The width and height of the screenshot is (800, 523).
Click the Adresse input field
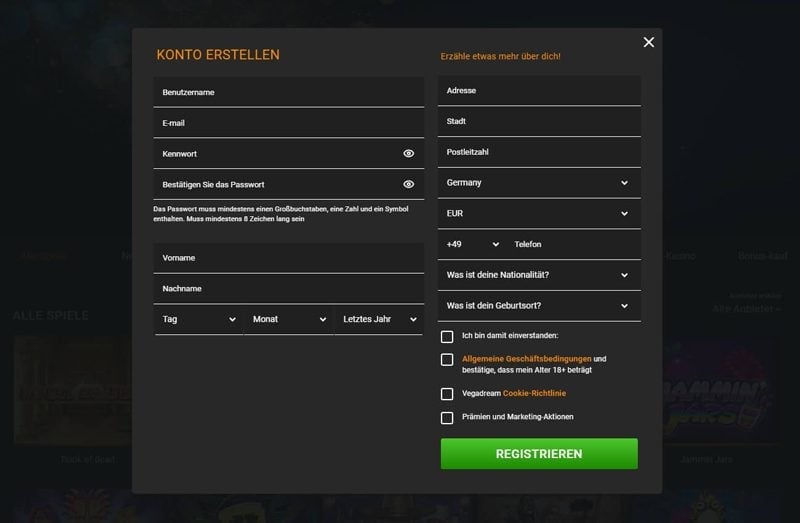point(539,91)
